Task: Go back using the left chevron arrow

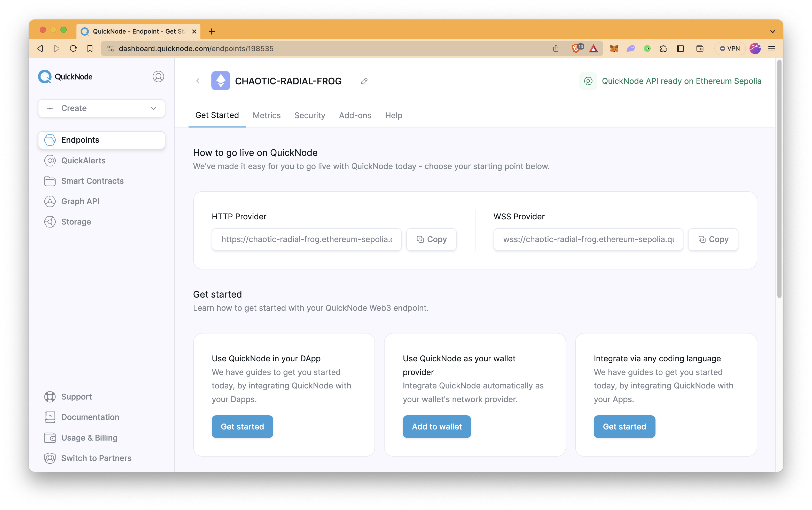Action: click(198, 81)
